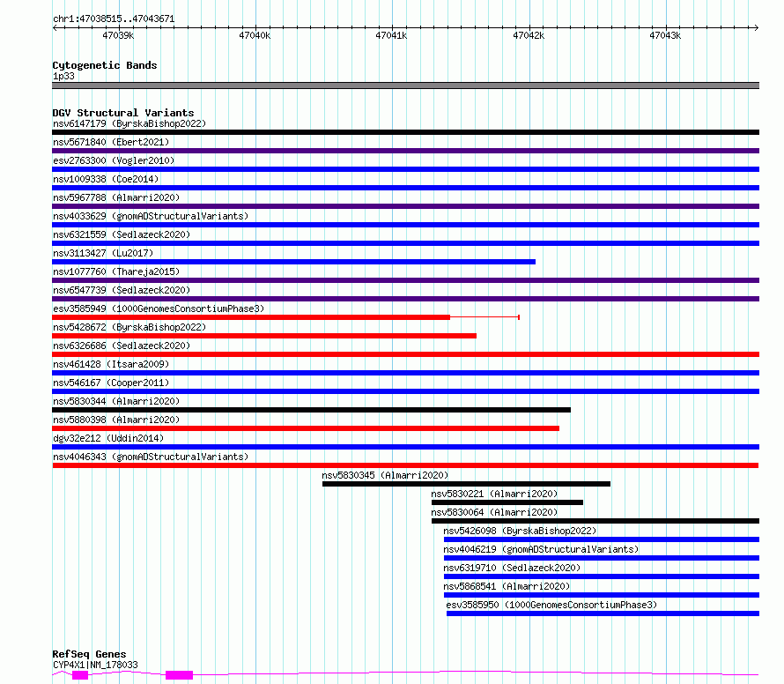Open nsv6319710 (Sedlazeck2020) label
This screenshot has width=784, height=684.
coord(512,568)
